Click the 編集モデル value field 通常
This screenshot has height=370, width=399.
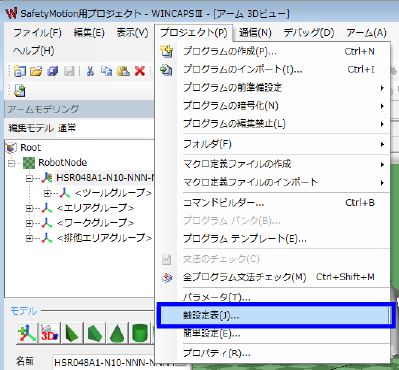coord(105,128)
